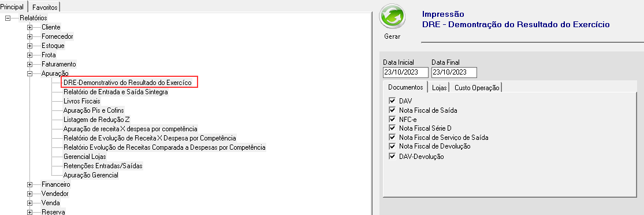The image size is (644, 215).
Task: Expand the Estoque tree node
Action: point(29,46)
